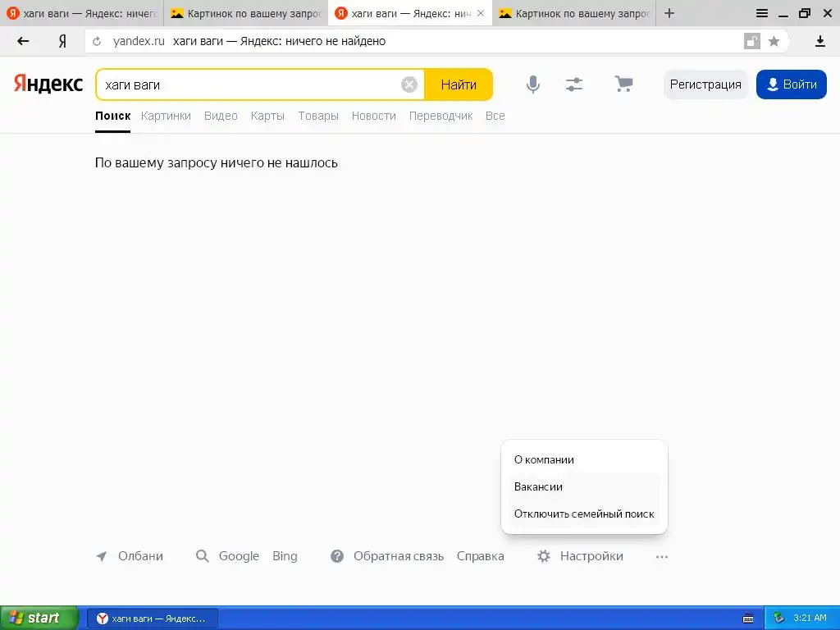Screen dimensions: 840x630
Task: Open the Yandex home button in toolbar
Action: tap(62, 41)
